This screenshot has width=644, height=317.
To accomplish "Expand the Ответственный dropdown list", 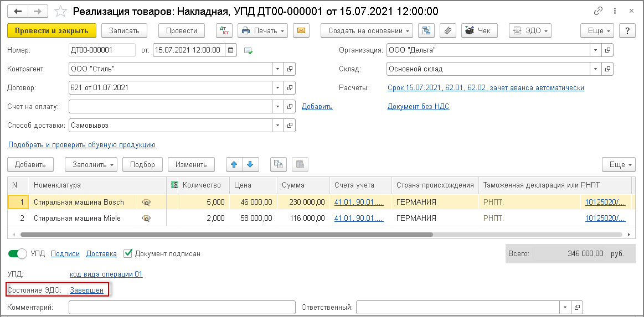I will click(565, 307).
